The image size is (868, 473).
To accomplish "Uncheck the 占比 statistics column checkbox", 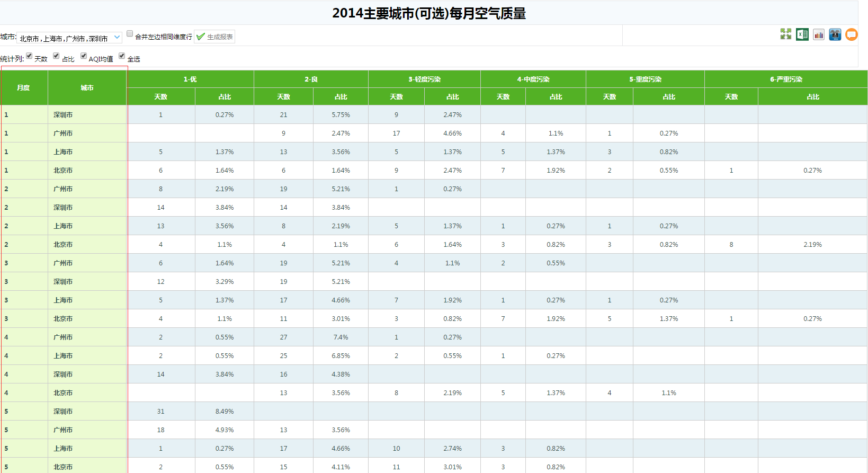I will coord(56,56).
